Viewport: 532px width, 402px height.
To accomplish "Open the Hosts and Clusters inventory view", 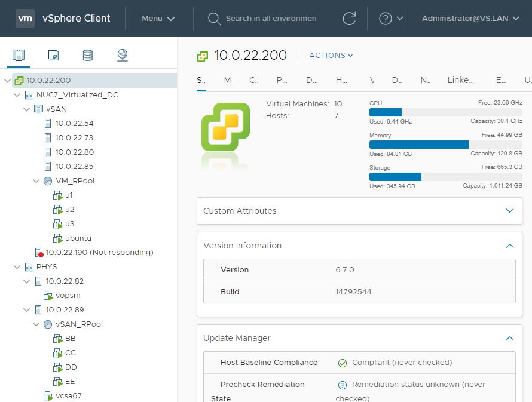I will point(19,55).
